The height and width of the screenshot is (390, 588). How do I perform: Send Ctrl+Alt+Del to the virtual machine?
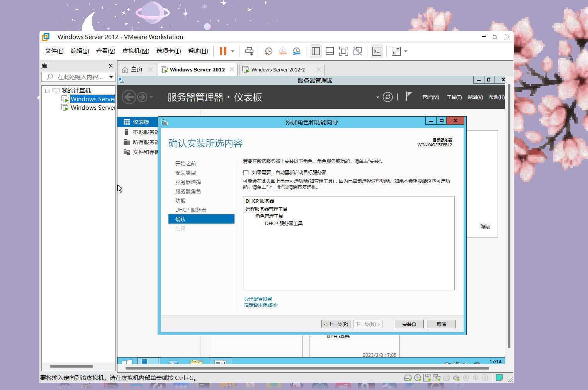(x=250, y=51)
